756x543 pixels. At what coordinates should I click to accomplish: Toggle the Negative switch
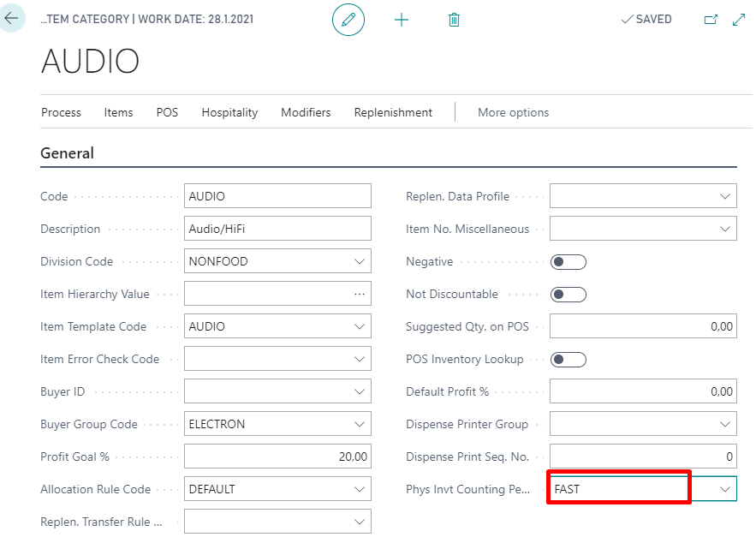(568, 262)
